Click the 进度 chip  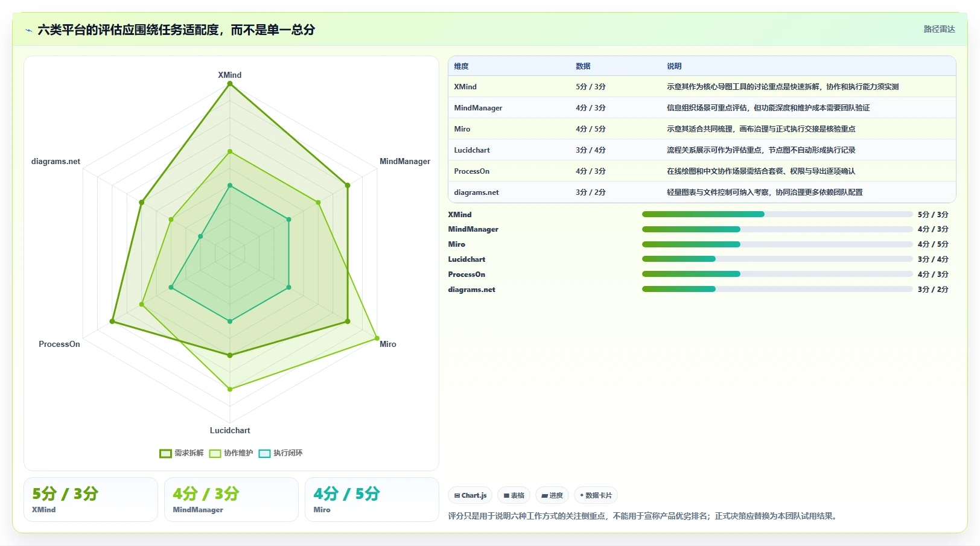click(552, 495)
